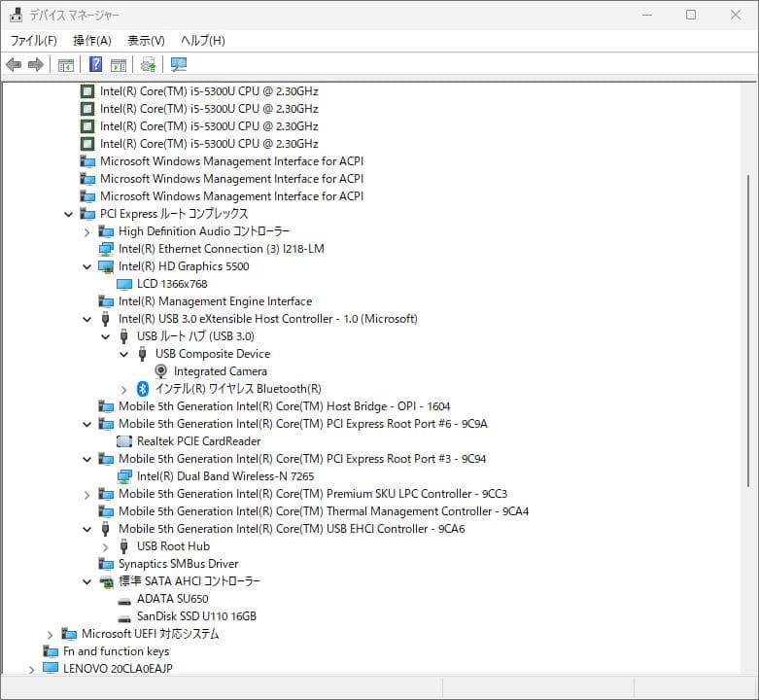This screenshot has width=759, height=700.
Task: Click the Bluetooth icon beside インテル(R) ワイヤレス Bluetooth(R)
Action: 142,389
